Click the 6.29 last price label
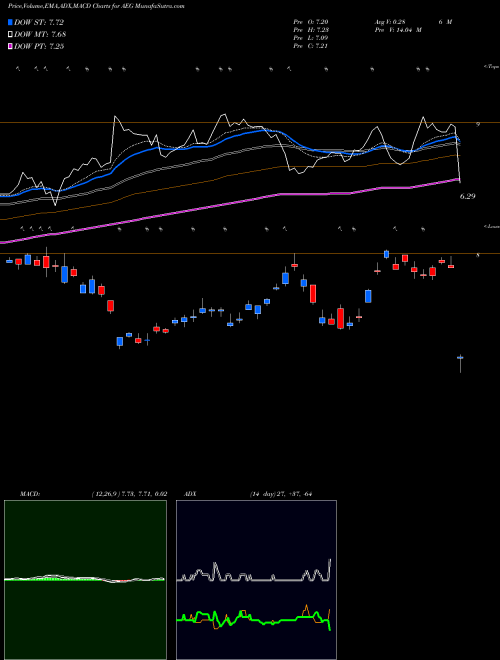 coord(468,196)
